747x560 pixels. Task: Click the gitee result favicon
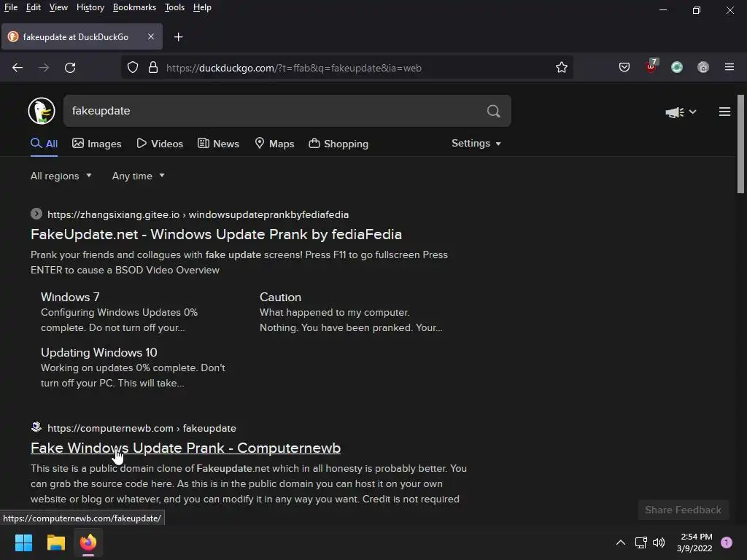point(36,214)
